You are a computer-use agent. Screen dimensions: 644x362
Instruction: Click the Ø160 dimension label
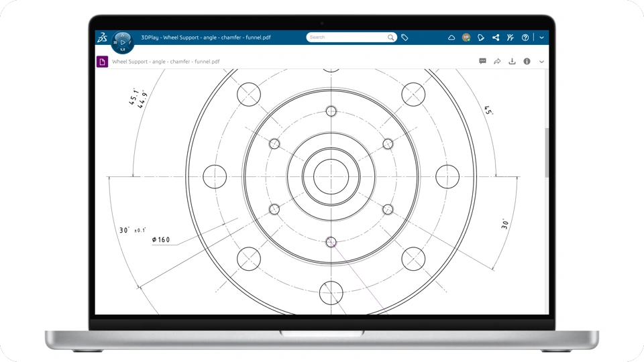(x=161, y=240)
